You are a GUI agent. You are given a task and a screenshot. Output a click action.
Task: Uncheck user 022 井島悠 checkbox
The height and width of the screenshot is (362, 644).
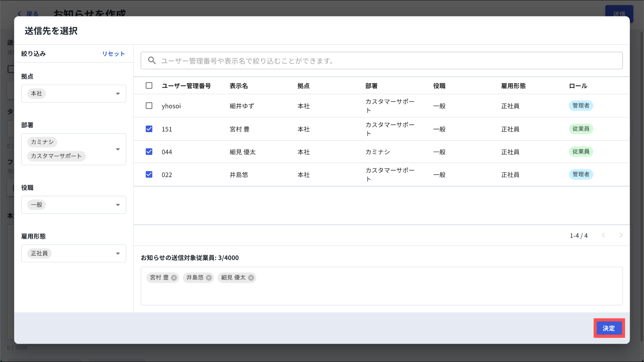149,175
